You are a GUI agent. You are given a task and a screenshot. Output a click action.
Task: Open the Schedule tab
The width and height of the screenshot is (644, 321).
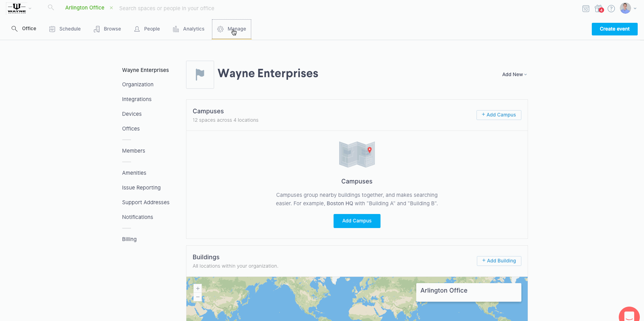coord(65,29)
